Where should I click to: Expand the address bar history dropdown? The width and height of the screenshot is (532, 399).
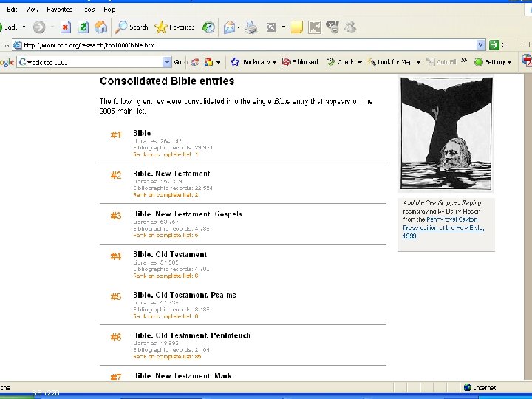[480, 45]
